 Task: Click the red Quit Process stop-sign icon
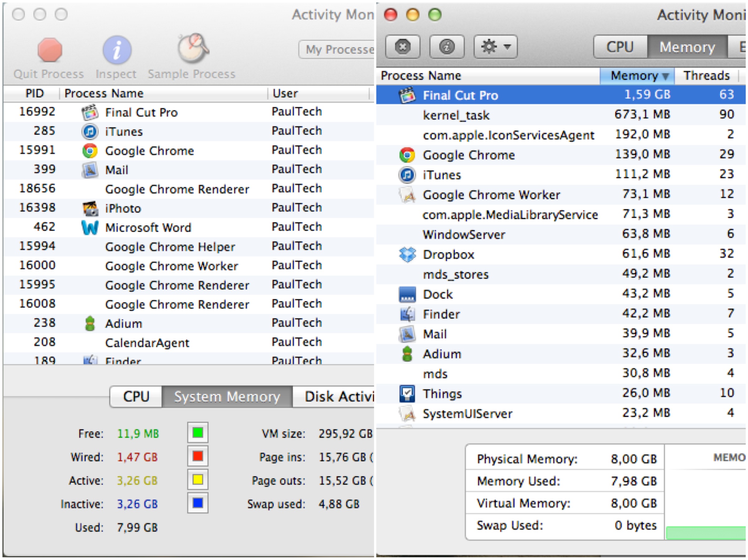point(50,50)
